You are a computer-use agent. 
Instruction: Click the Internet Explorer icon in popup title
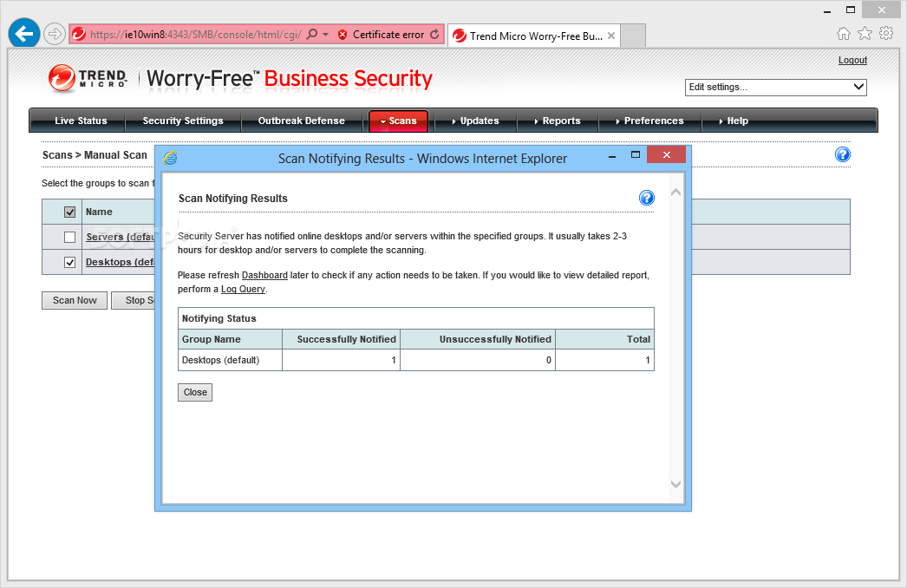pos(170,158)
